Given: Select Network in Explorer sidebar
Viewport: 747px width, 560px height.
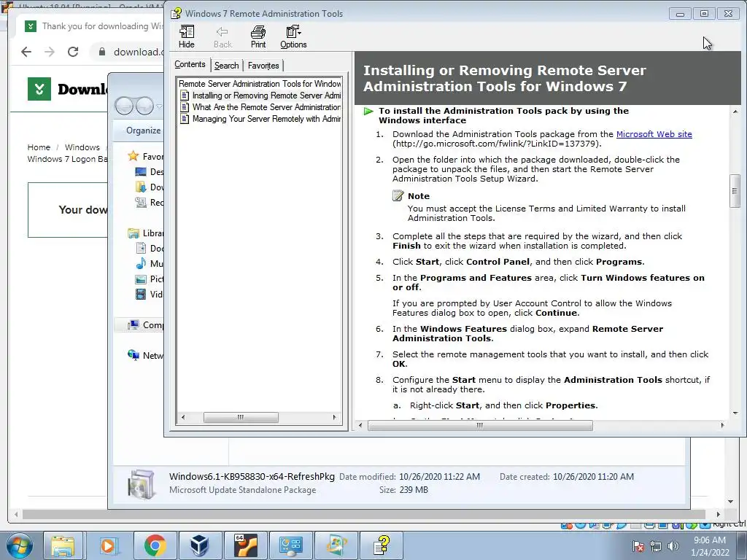Looking at the screenshot, I should [x=146, y=355].
